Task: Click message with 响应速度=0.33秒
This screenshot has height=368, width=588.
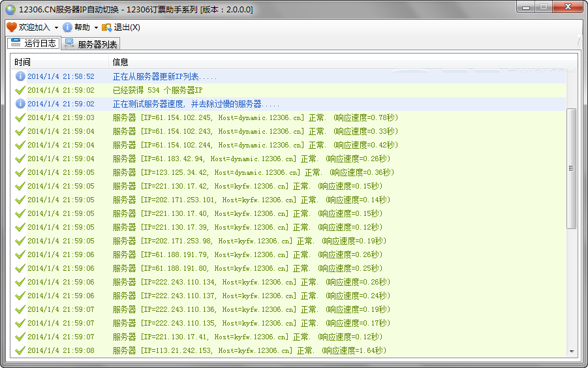Action: [255, 131]
